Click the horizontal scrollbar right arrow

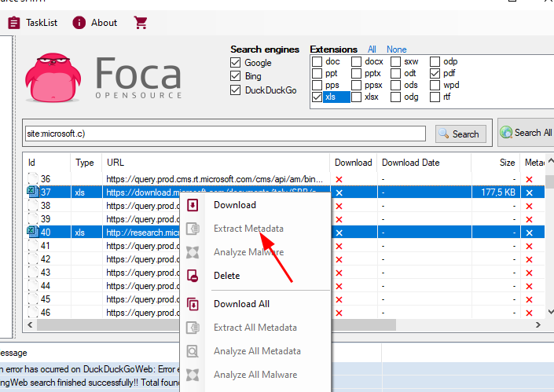click(537, 325)
